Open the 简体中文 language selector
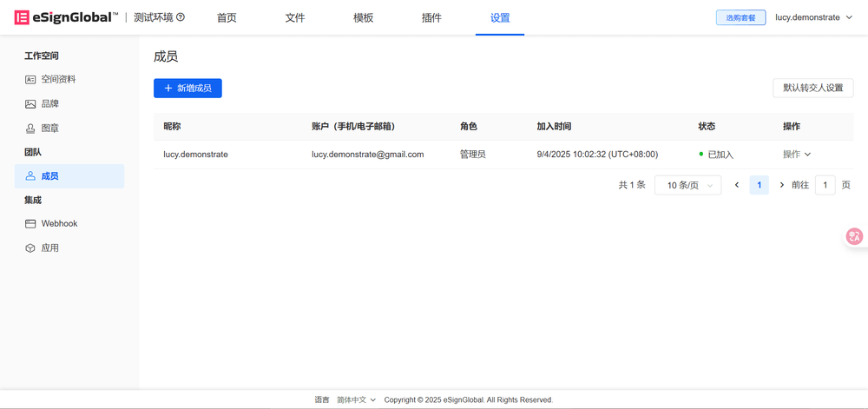Viewport: 868px width, 409px height. [x=356, y=399]
